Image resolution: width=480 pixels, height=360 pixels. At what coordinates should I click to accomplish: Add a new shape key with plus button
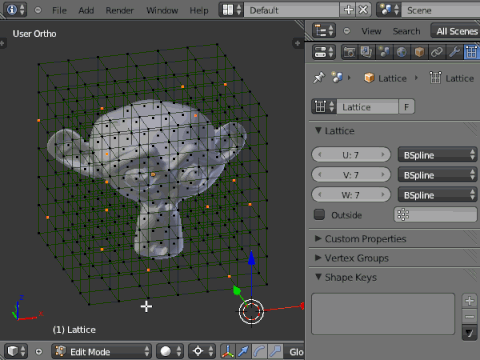pos(469,301)
